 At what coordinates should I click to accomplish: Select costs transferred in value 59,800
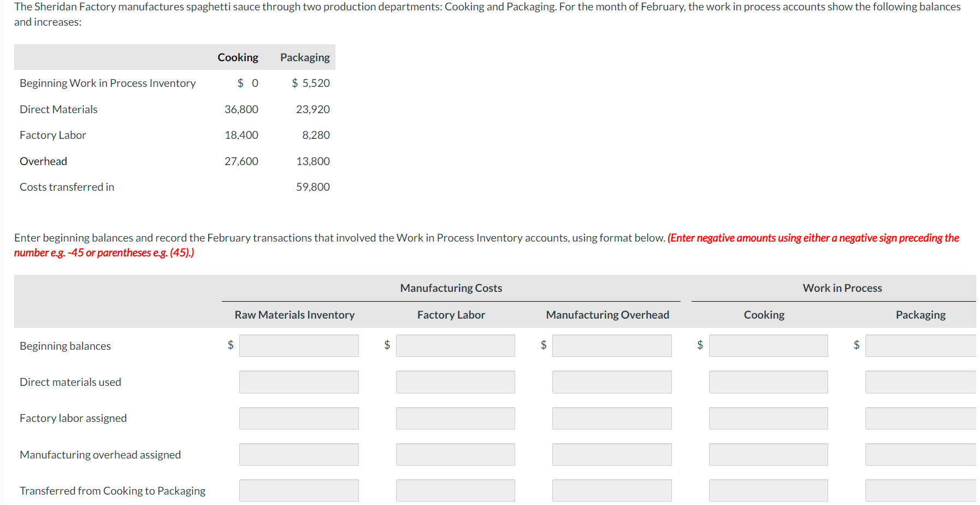(x=313, y=187)
